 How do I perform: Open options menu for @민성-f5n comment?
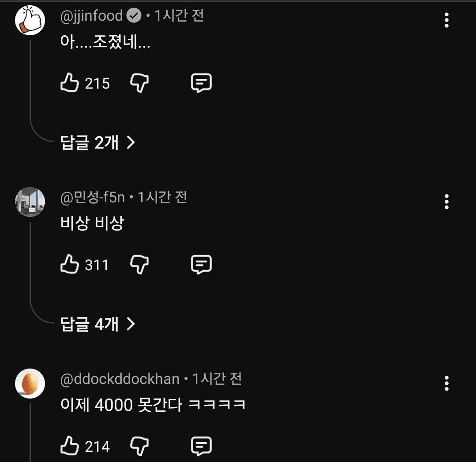(446, 202)
